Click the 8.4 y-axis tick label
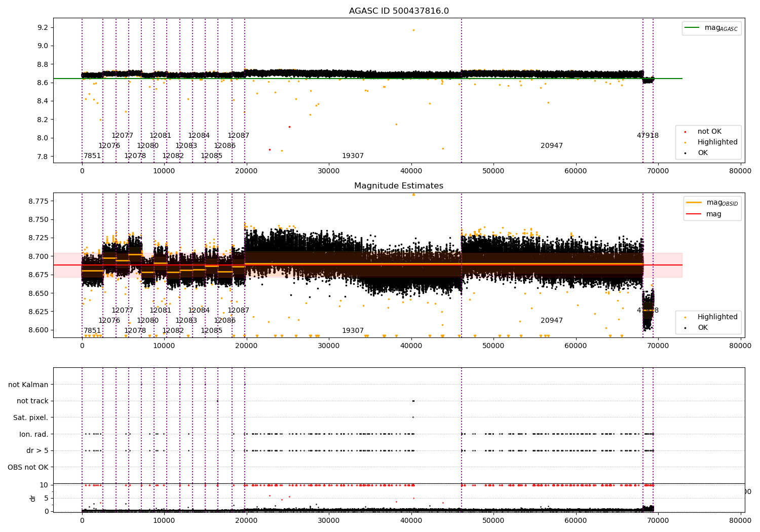Image resolution: width=760 pixels, height=532 pixels. (43, 101)
